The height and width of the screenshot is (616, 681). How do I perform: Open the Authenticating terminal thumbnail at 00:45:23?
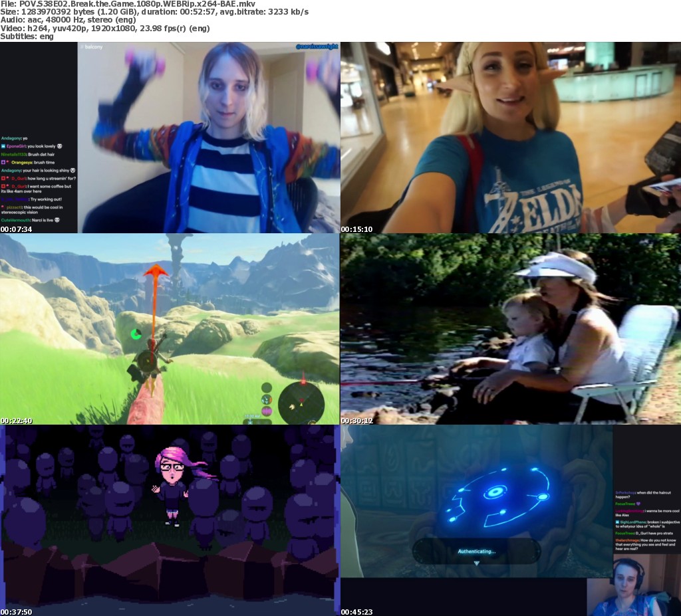click(511, 520)
